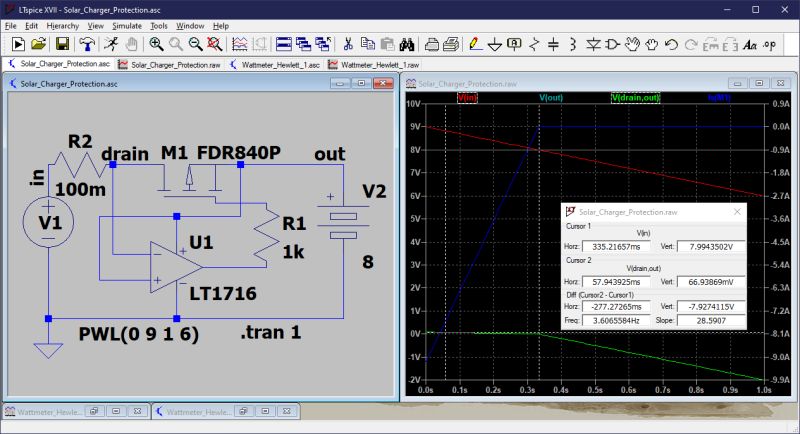Place an Inductor component
Image resolution: width=800 pixels, height=434 pixels.
pyautogui.click(x=572, y=44)
